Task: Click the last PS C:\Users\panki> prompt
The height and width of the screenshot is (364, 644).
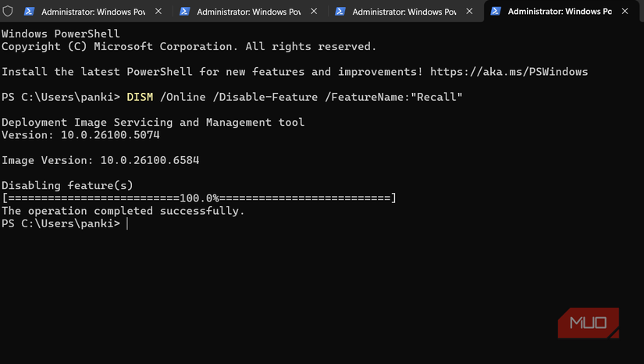Action: coord(61,223)
